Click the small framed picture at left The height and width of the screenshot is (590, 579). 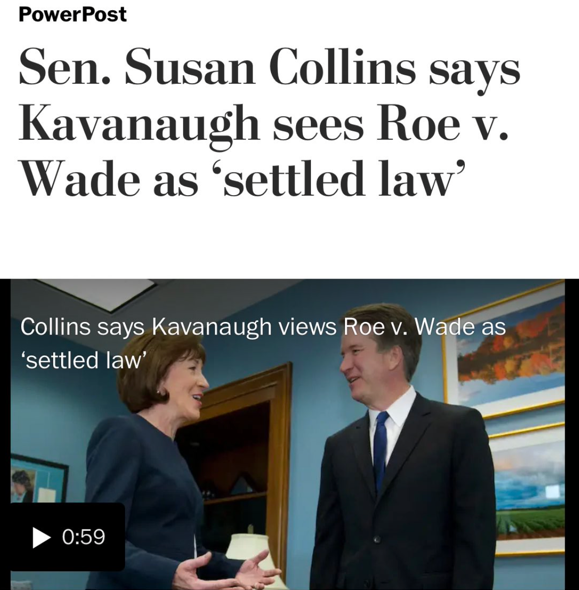coord(39,479)
